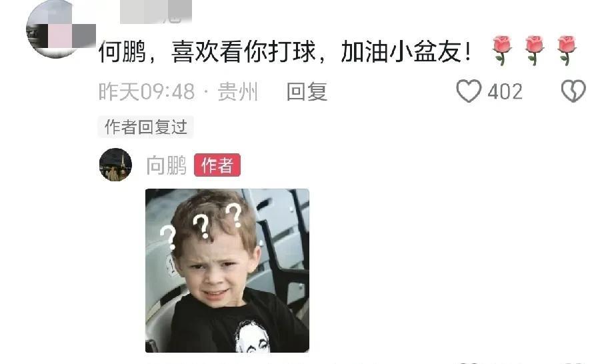Click the red 作者 badge
This screenshot has height=364, width=614.
217,165
